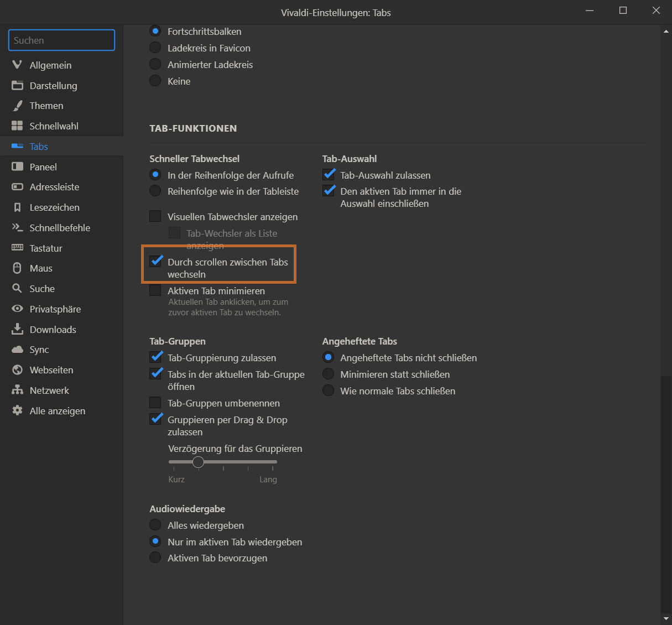The width and height of the screenshot is (672, 625).
Task: Click the scrollbar up arrow
Action: click(x=666, y=32)
